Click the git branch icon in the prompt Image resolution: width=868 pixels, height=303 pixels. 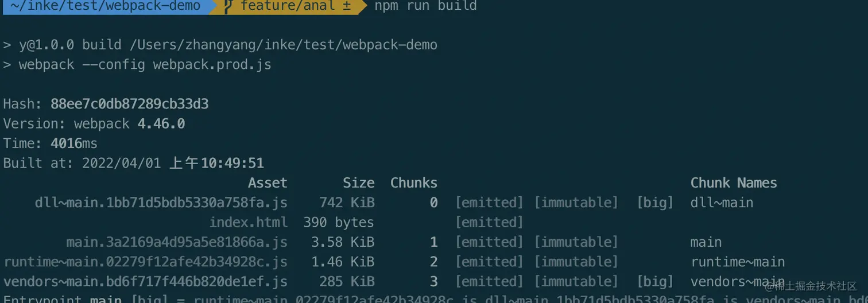pyautogui.click(x=228, y=6)
